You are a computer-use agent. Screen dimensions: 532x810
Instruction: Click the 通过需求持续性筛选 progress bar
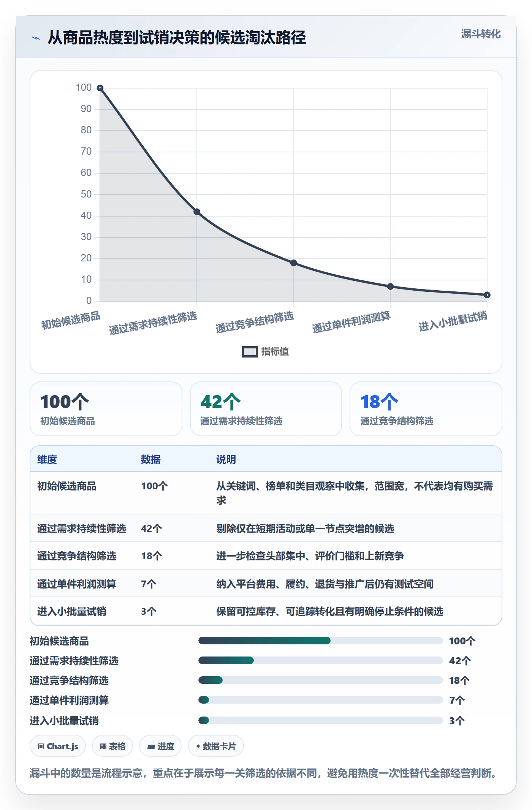320,660
